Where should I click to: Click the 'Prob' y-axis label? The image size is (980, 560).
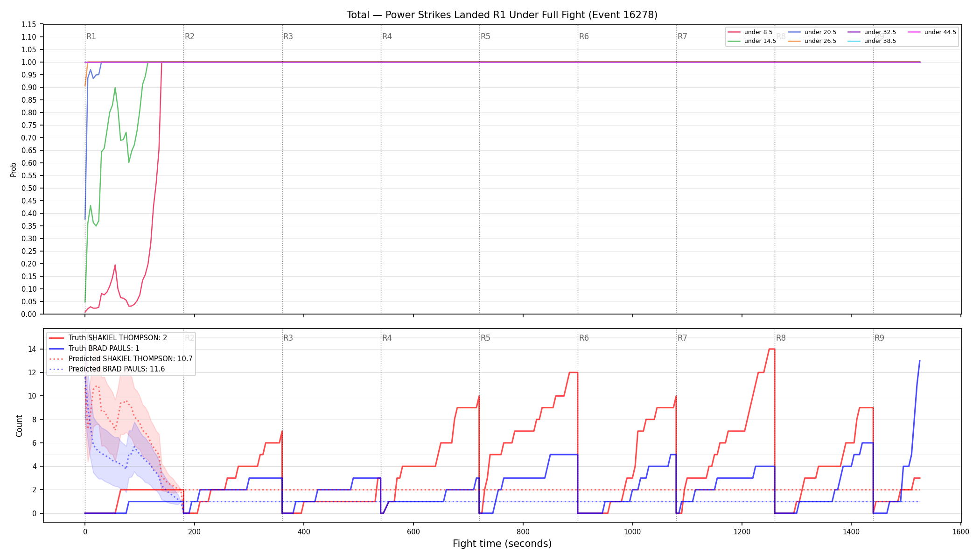(14, 169)
